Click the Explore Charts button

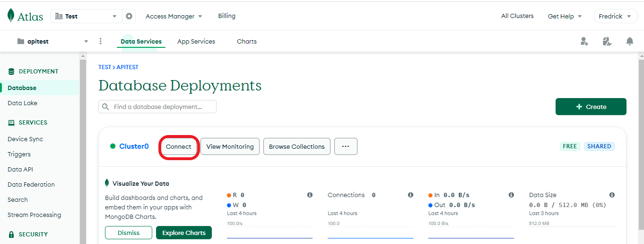(x=184, y=233)
